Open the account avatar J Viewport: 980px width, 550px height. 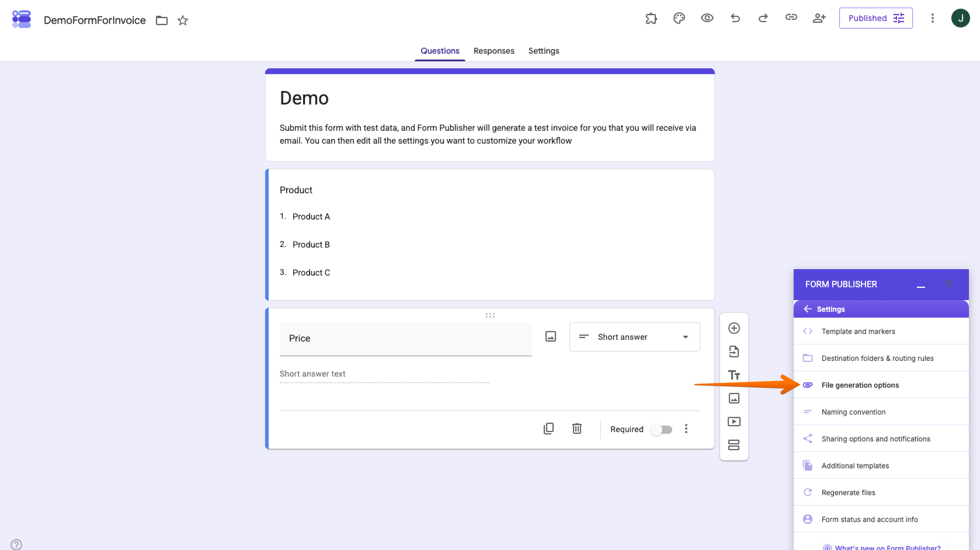[x=960, y=18]
